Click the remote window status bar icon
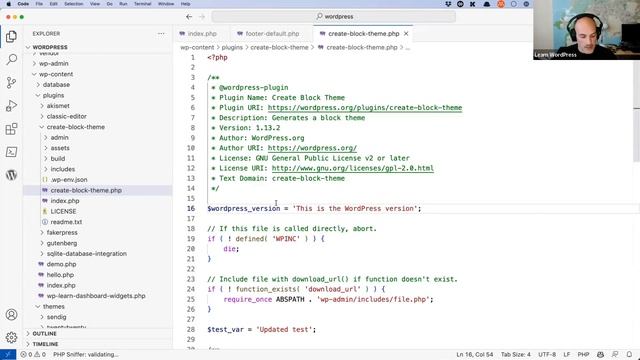640x360 pixels. 8,355
